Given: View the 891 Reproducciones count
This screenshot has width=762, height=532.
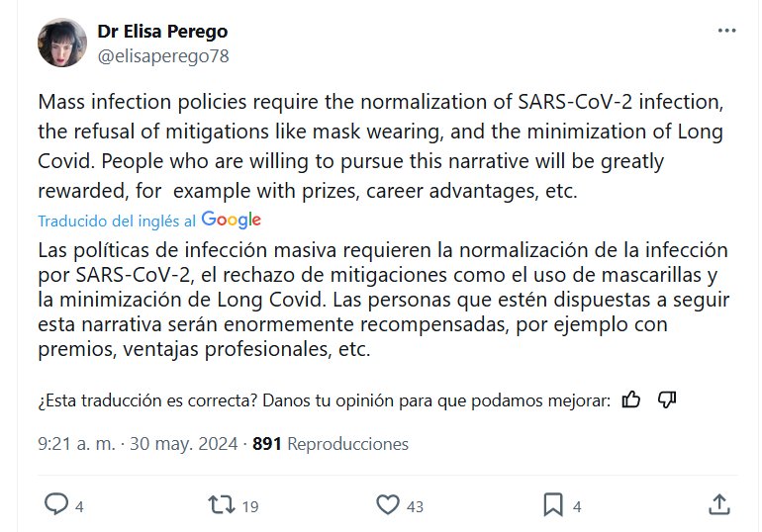Looking at the screenshot, I should click(331, 444).
